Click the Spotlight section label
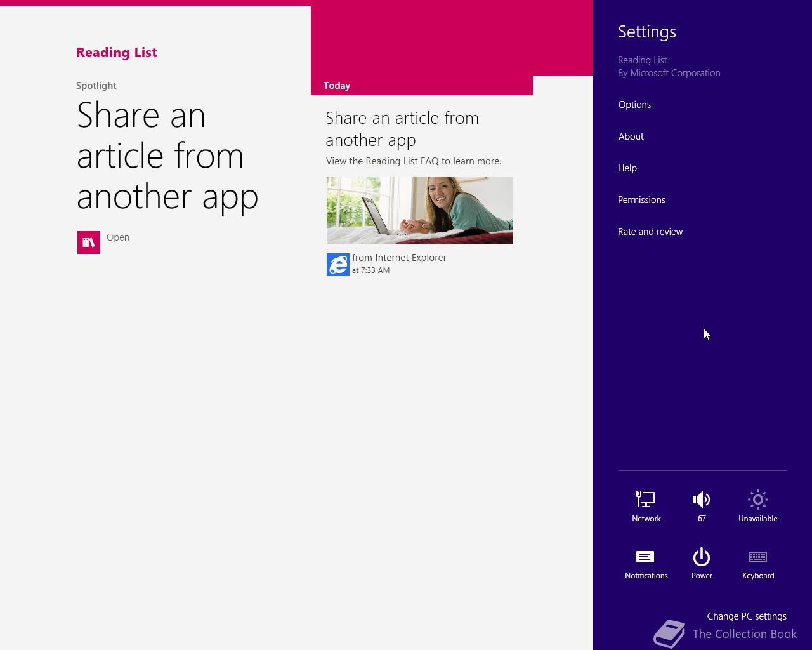Viewport: 812px width, 650px height. coord(96,86)
